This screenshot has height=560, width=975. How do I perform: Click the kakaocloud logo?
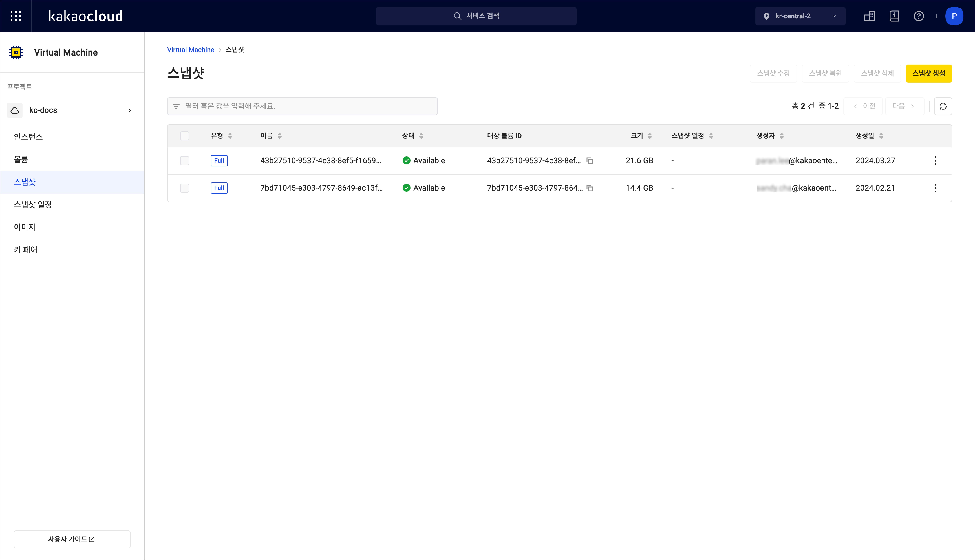(86, 16)
